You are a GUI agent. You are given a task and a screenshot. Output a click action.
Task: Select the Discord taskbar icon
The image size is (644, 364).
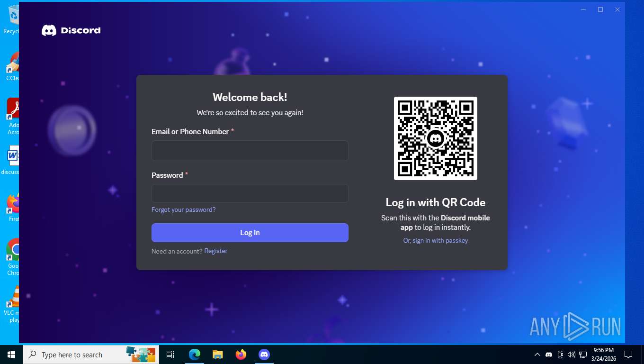click(264, 355)
